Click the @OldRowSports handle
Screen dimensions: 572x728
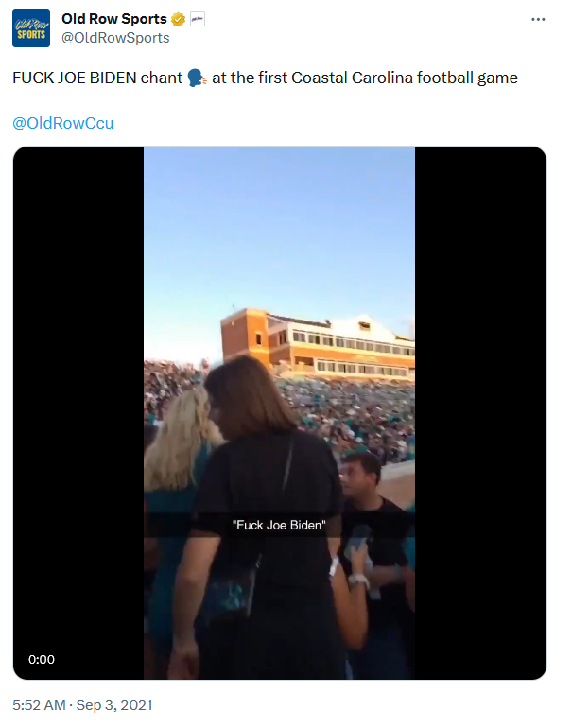click(115, 38)
